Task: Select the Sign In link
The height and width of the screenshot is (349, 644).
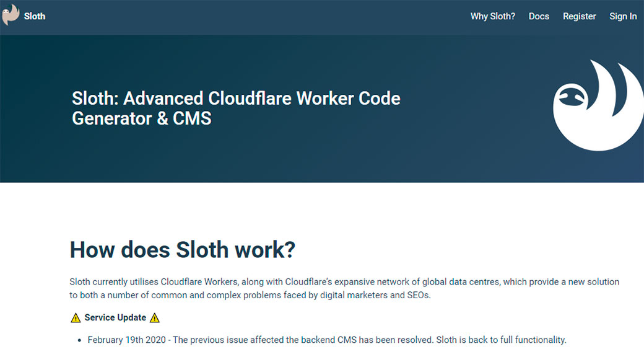Action: (622, 17)
